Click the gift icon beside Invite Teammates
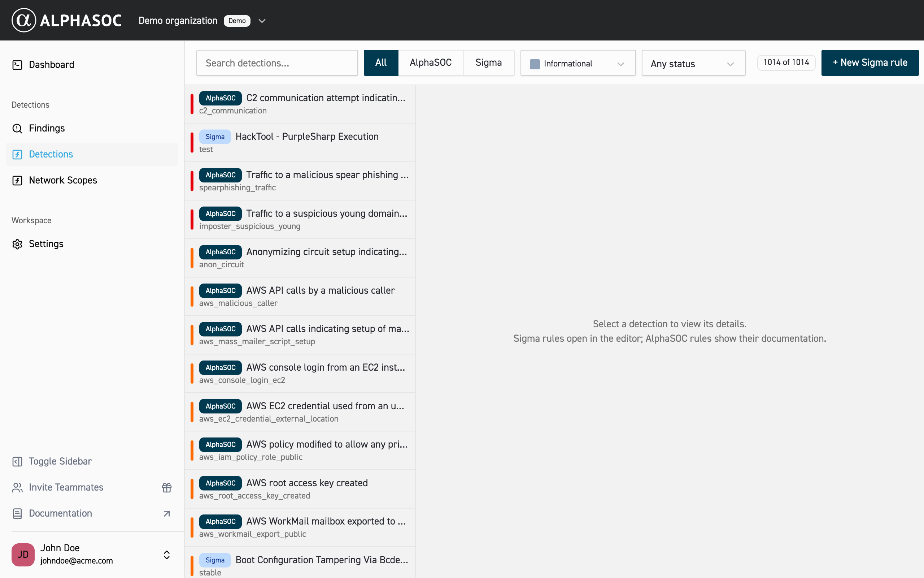924x578 pixels. coord(166,487)
